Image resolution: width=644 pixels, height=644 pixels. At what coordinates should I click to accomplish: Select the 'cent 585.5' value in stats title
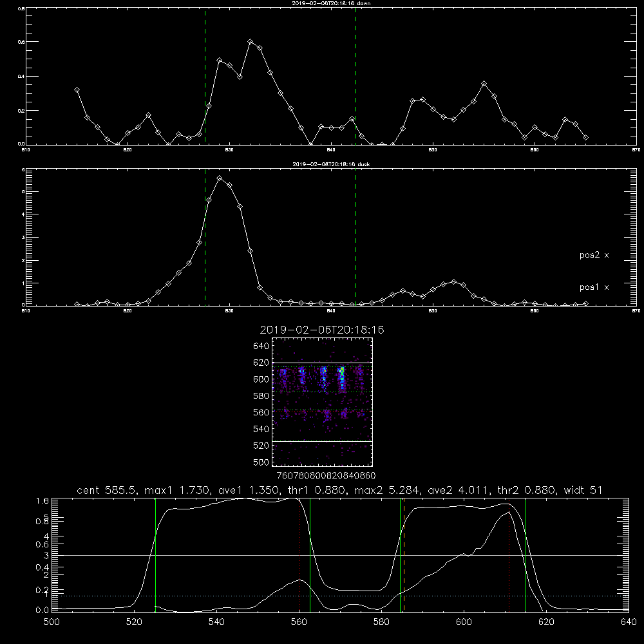coord(107,490)
